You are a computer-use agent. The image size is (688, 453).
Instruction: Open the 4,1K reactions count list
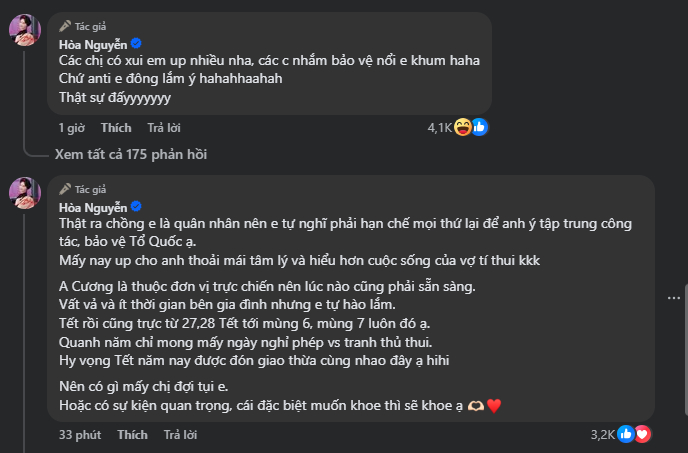coord(440,128)
